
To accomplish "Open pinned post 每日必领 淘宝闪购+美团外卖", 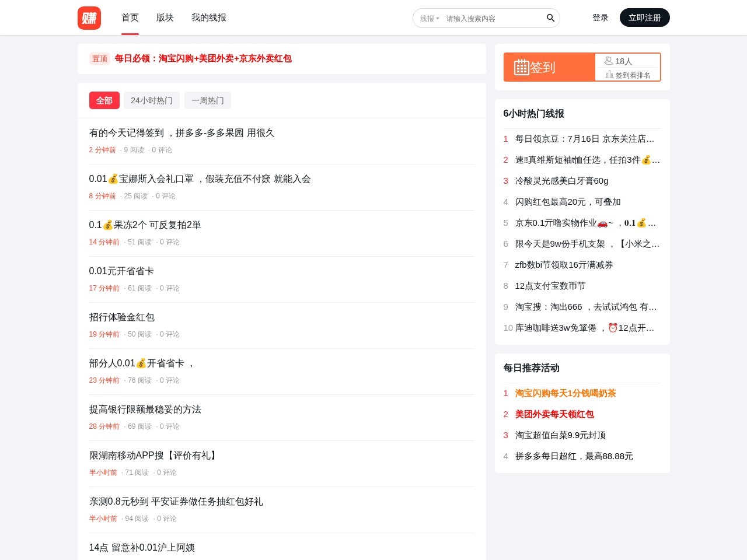I will point(203,58).
